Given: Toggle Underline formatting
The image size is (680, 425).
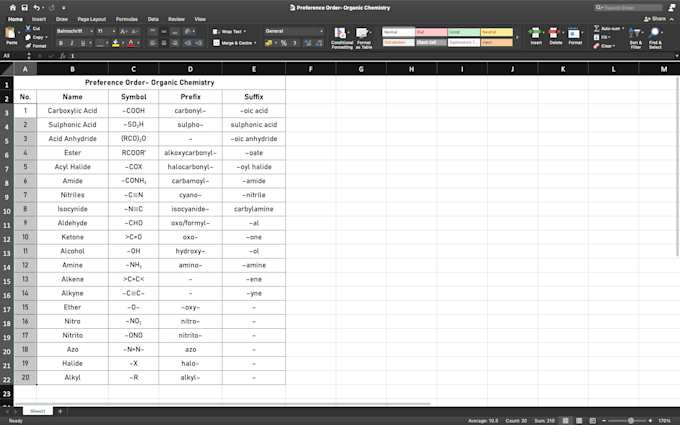Looking at the screenshot, I should [83, 43].
